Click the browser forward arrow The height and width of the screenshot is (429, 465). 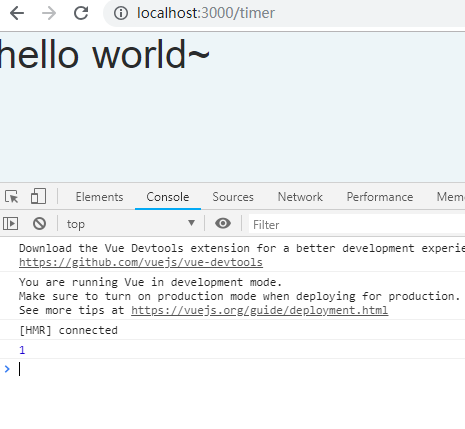49,13
